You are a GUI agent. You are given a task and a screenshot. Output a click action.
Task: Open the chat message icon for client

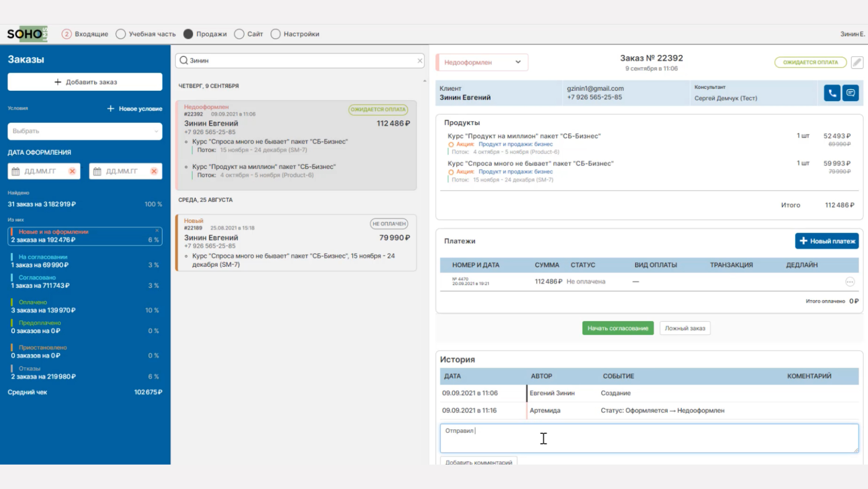click(850, 93)
